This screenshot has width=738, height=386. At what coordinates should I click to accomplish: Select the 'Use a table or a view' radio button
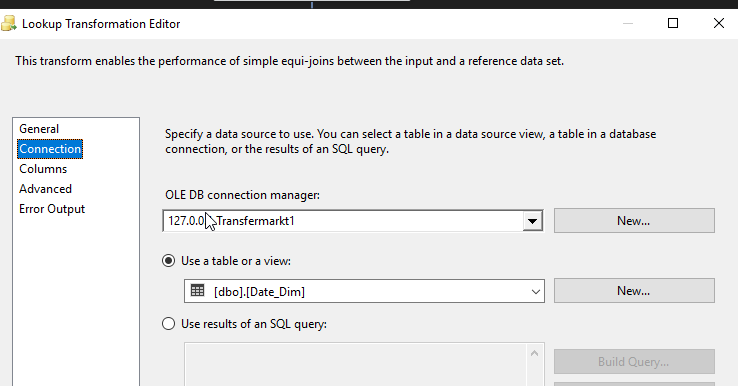pos(168,261)
